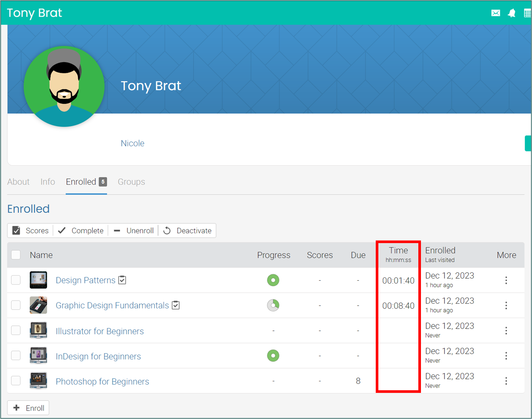Open the About tab
The width and height of the screenshot is (532, 419).
[18, 182]
